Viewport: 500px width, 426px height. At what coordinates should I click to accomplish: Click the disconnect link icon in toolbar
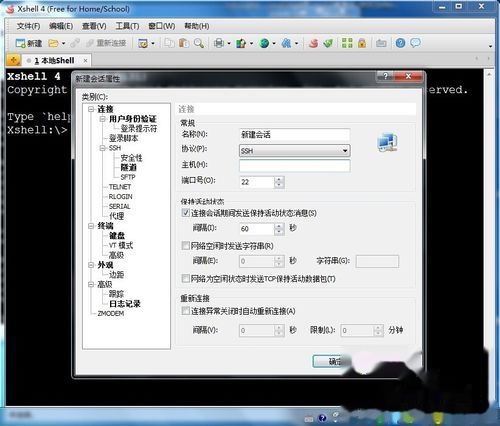pos(75,43)
